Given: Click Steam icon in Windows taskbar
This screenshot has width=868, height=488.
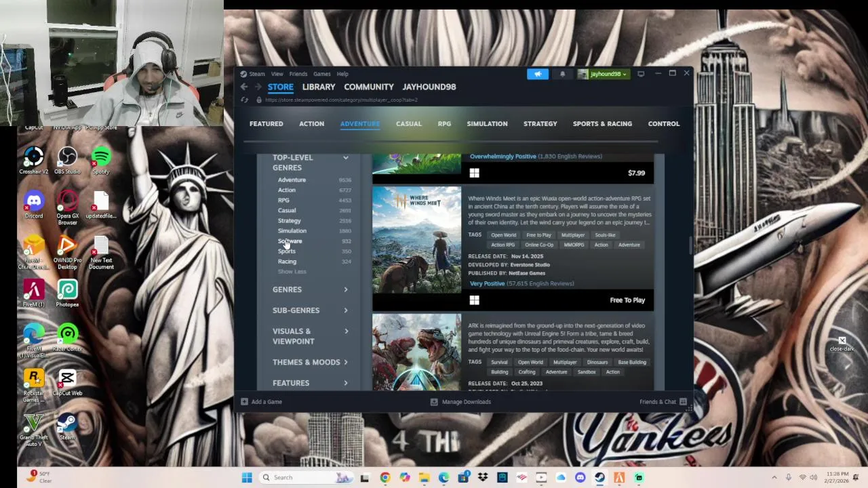Looking at the screenshot, I should pos(599,477).
